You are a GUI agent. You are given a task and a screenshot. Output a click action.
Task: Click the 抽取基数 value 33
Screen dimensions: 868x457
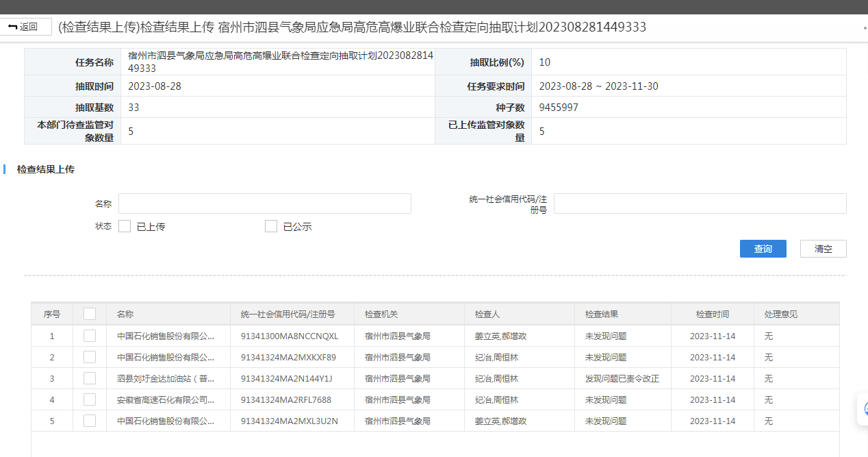[x=133, y=108]
